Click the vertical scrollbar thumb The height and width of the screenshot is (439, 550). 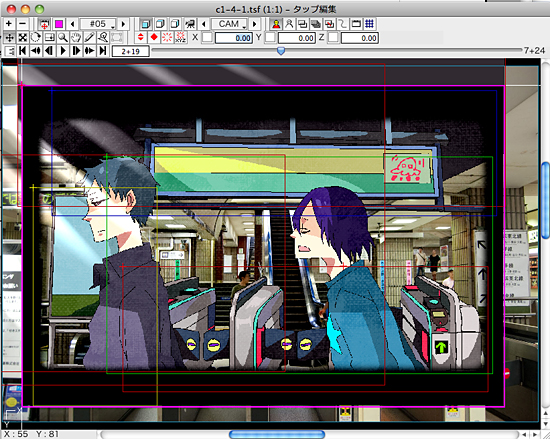pyautogui.click(x=545, y=201)
